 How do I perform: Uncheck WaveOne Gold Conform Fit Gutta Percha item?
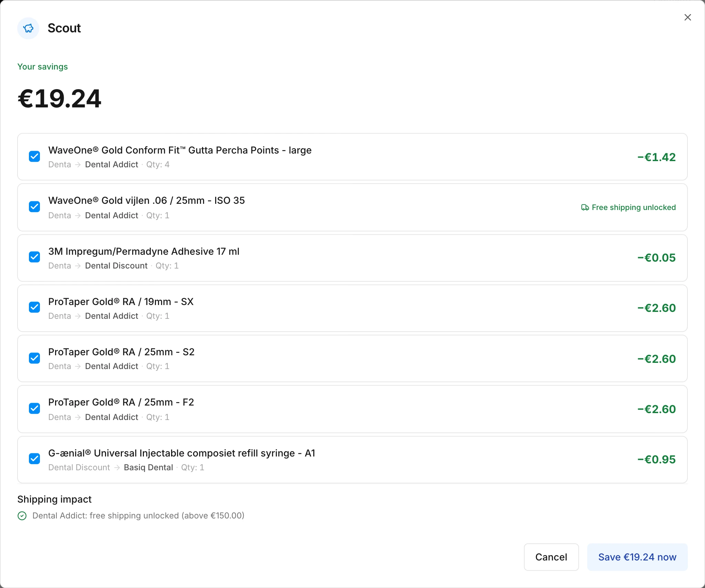[x=34, y=156]
